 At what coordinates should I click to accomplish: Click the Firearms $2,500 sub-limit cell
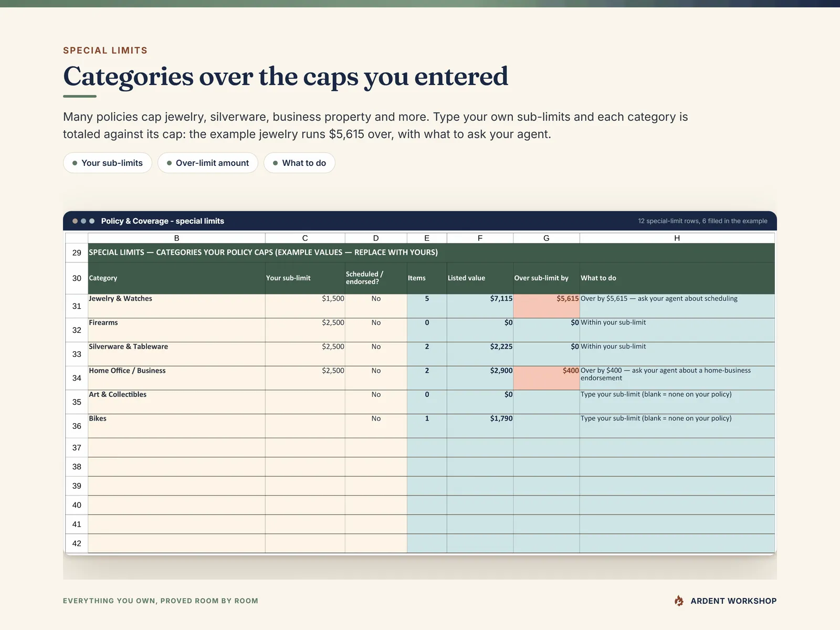pyautogui.click(x=305, y=330)
